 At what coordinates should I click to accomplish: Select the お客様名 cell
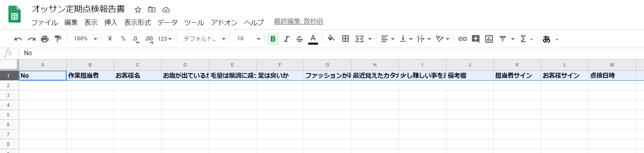(138, 76)
